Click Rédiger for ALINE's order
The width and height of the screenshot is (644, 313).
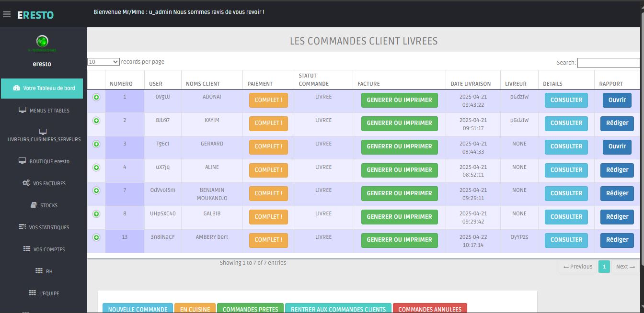[617, 170]
